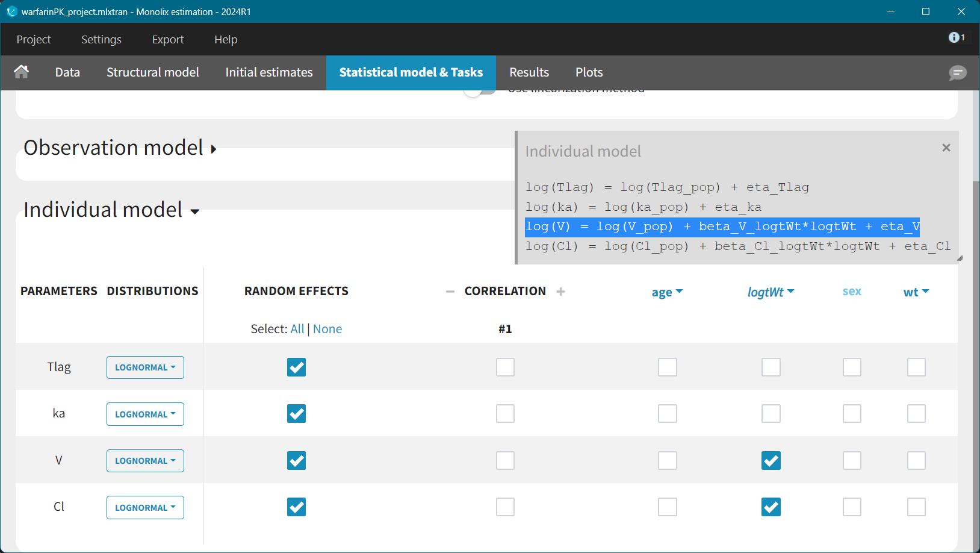
Task: Close the Individual model formula panel
Action: [946, 148]
